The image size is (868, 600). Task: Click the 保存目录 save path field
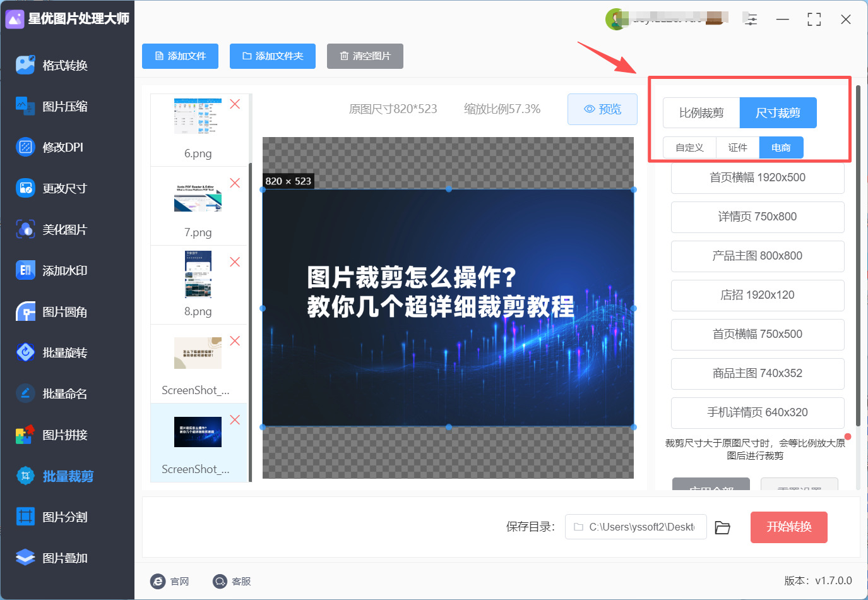click(x=635, y=527)
